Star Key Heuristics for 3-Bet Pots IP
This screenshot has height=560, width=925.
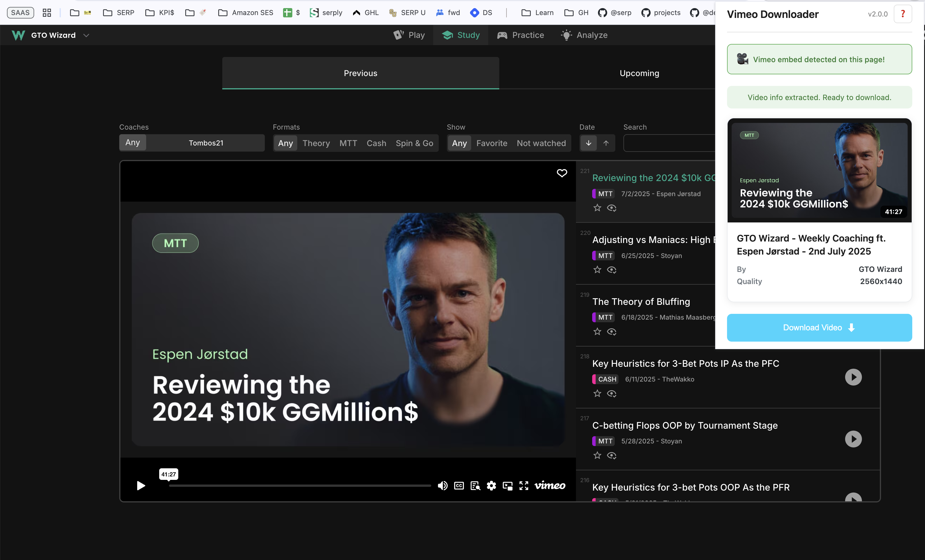(597, 393)
